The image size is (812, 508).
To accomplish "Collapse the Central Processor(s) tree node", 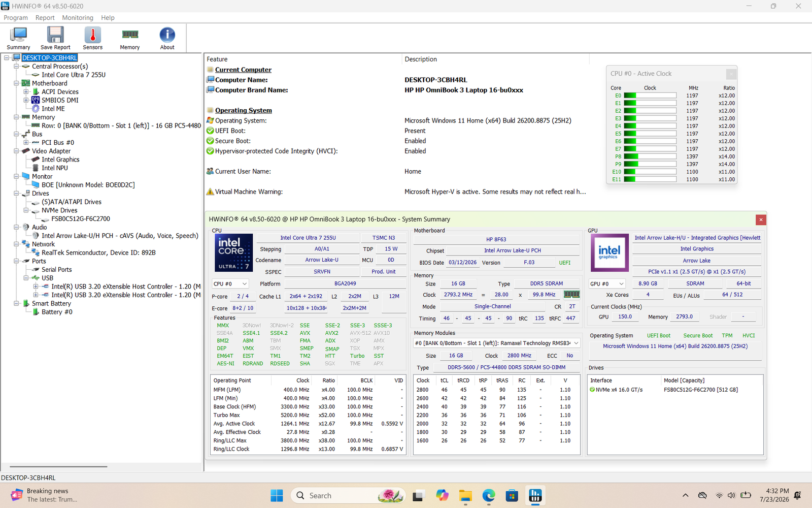I will [16, 67].
